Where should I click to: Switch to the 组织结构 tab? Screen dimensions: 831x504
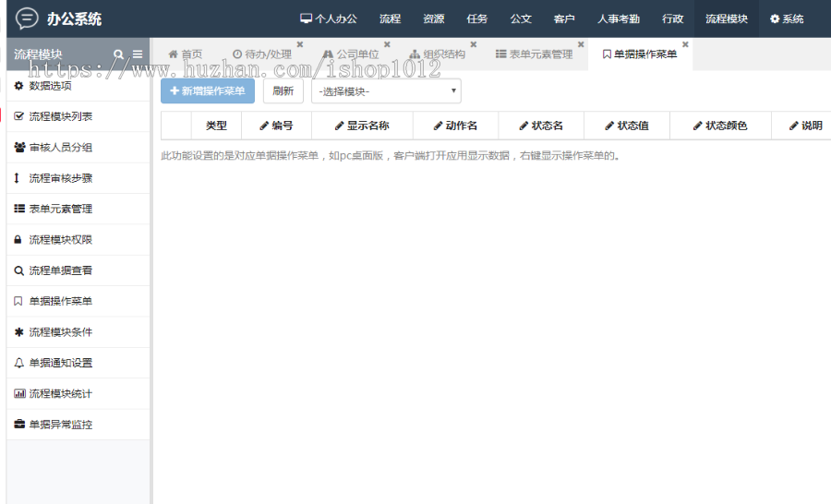pos(438,54)
